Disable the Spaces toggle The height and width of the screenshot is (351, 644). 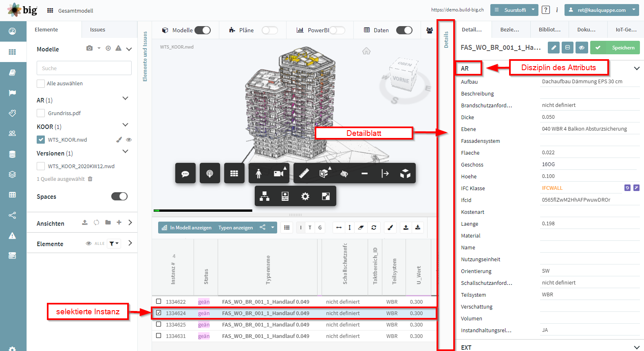pyautogui.click(x=119, y=196)
